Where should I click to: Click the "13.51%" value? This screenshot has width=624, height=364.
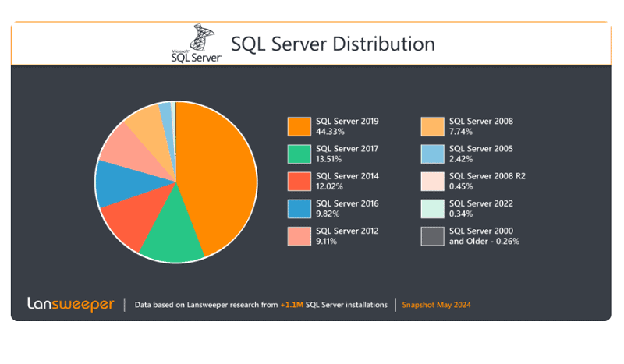click(x=328, y=159)
